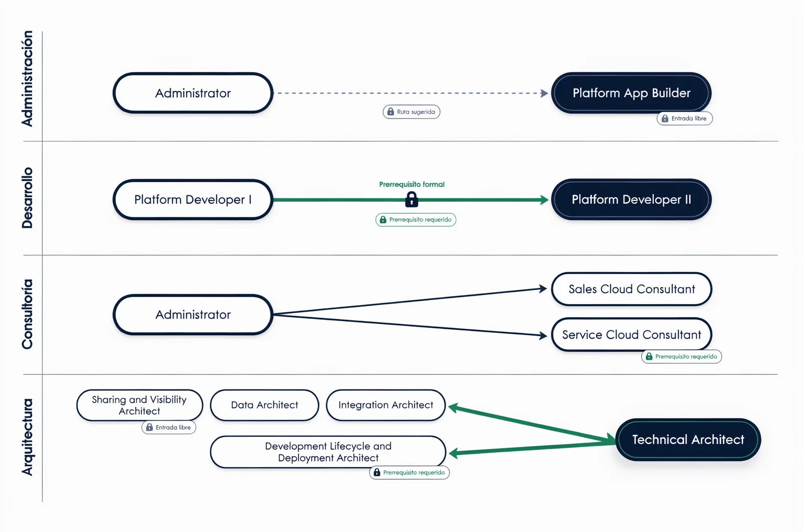Image resolution: width=803 pixels, height=532 pixels.
Task: Select the Service Cloud Consultant node
Action: (x=631, y=335)
